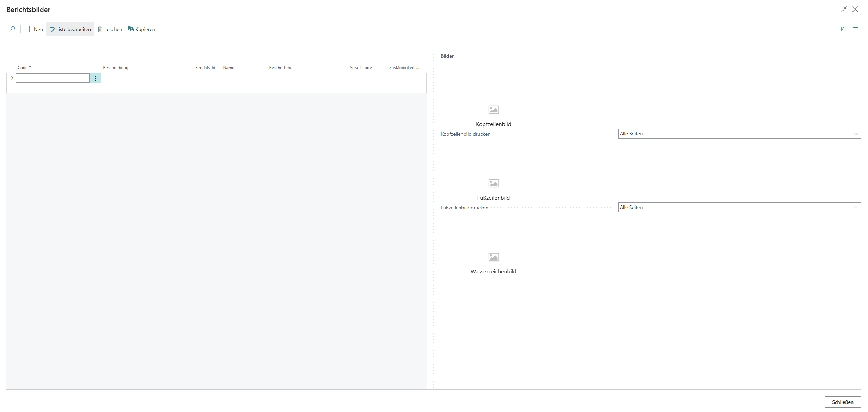This screenshot has height=412, width=868.
Task: Open the list view options icon
Action: (855, 29)
